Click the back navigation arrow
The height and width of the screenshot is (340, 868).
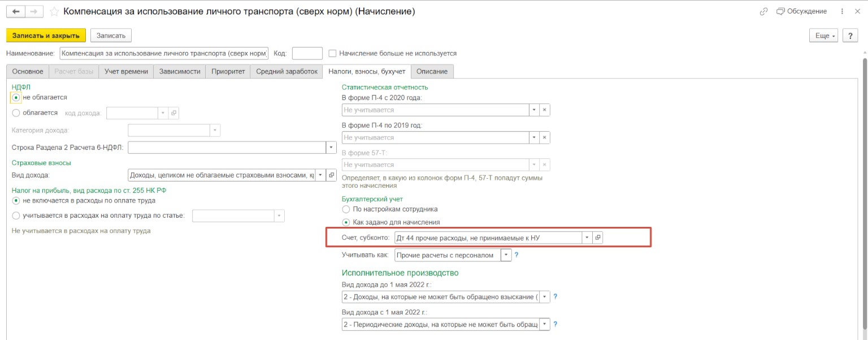[16, 11]
